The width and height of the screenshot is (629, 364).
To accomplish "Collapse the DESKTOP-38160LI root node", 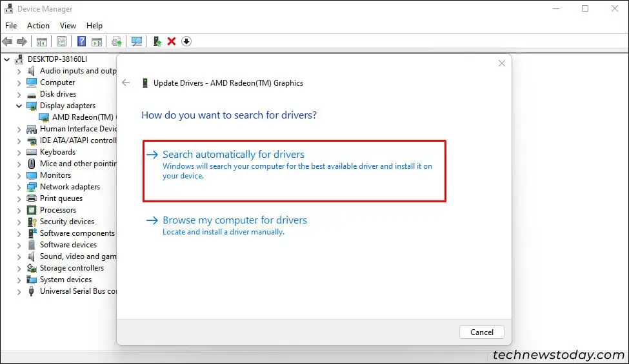I will (x=7, y=59).
